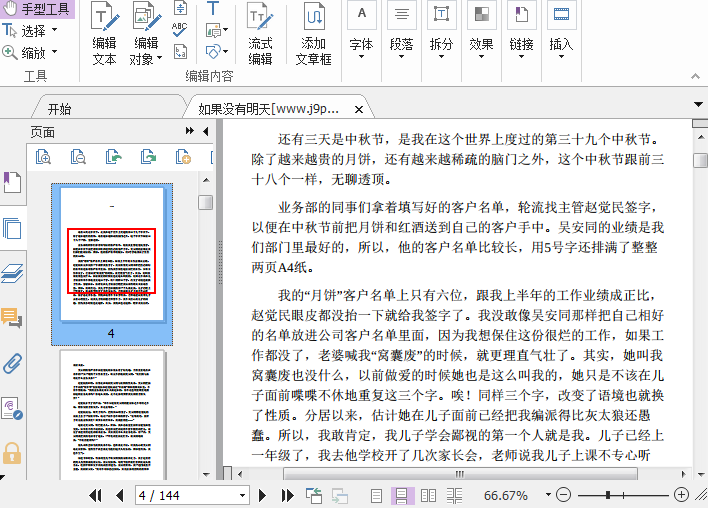Switch to the 开始 tab
This screenshot has height=508, width=708.
[59, 108]
